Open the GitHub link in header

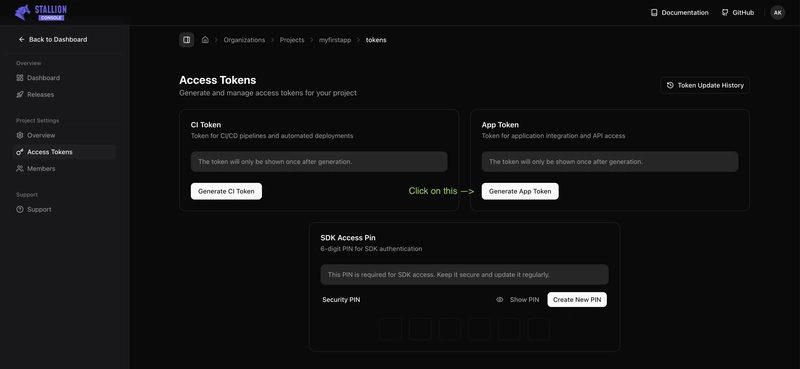738,13
